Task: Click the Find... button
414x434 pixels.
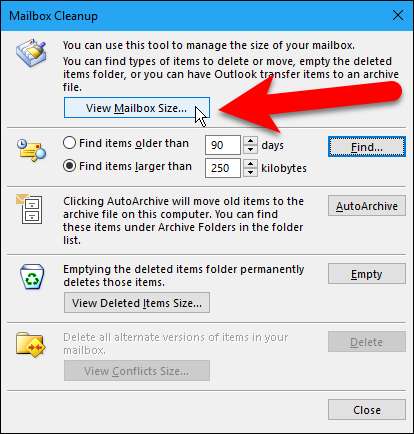Action: (x=367, y=146)
